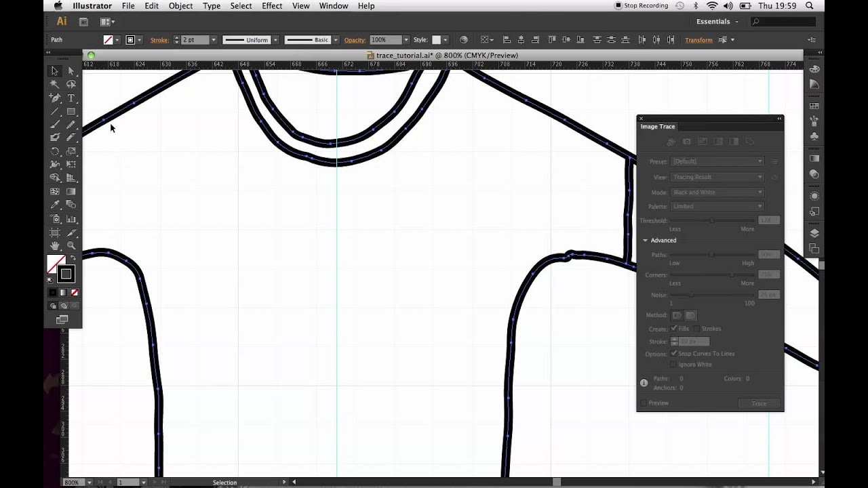
Task: Select the Rotate tool
Action: 55,151
